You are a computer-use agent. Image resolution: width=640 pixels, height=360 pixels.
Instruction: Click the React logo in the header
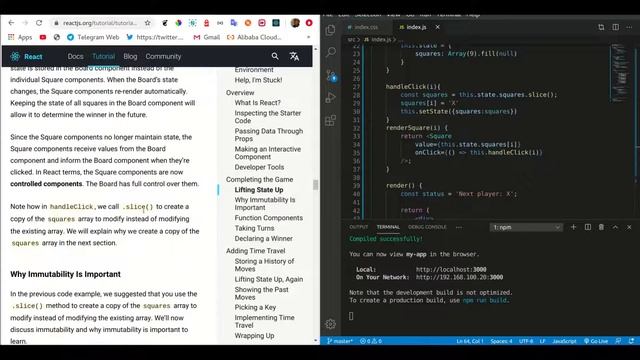27,56
